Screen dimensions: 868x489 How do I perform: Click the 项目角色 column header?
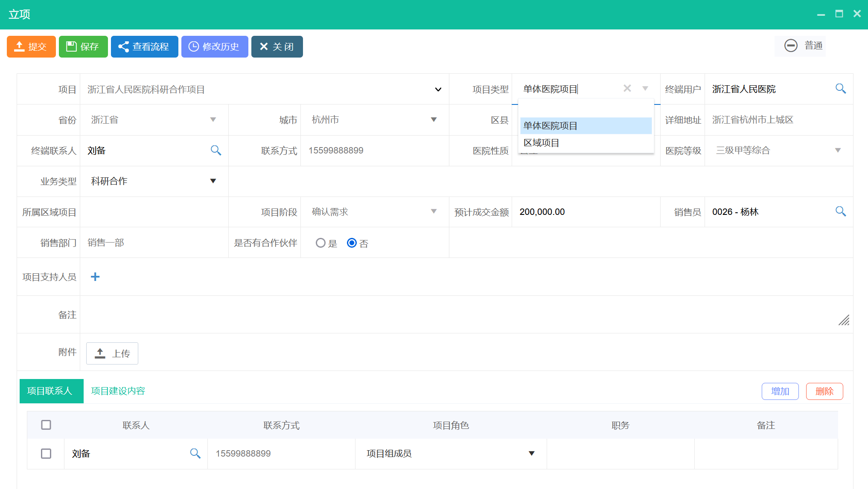click(451, 425)
